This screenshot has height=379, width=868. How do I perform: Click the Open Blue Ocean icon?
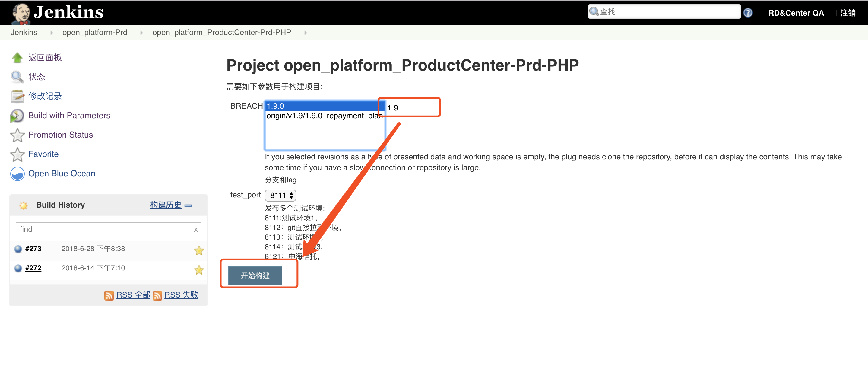[17, 174]
